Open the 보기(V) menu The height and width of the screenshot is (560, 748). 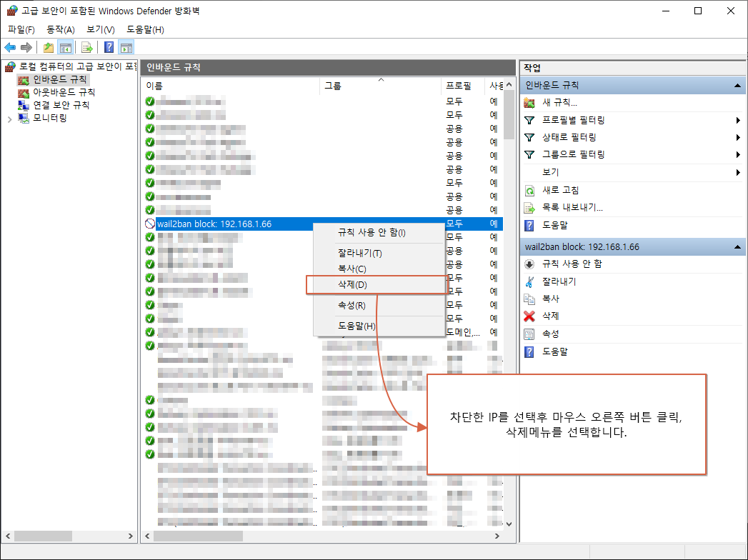[x=101, y=29]
